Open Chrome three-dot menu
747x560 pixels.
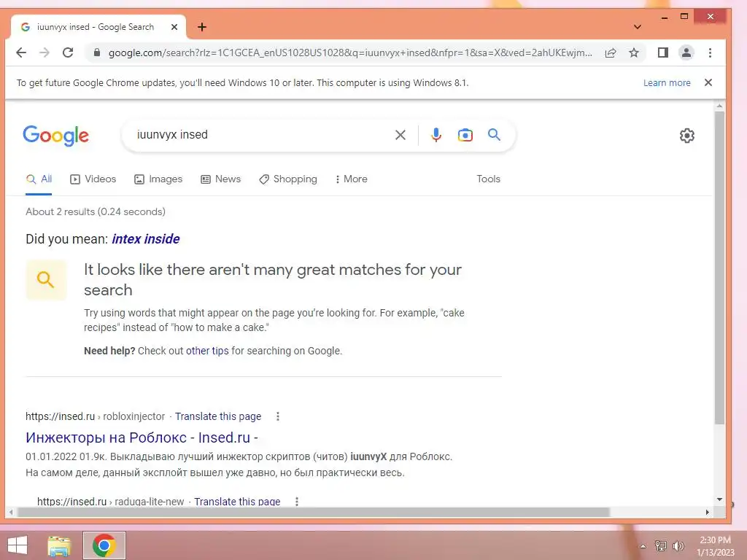710,52
